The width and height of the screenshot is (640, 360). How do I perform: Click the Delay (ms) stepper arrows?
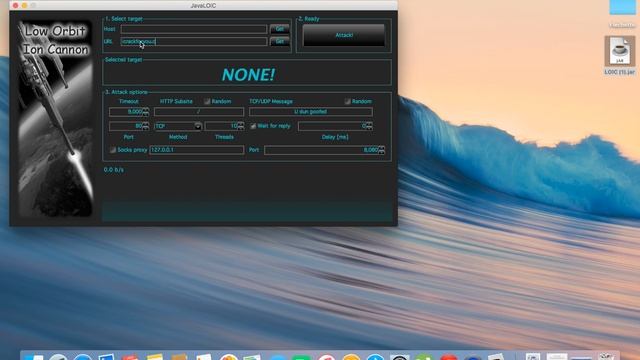click(369, 126)
